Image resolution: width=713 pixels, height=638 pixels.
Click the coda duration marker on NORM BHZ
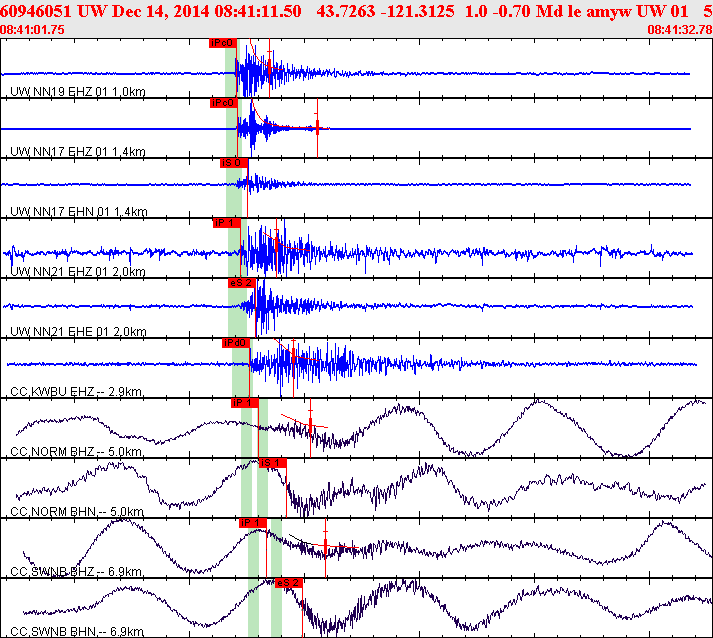point(311,427)
